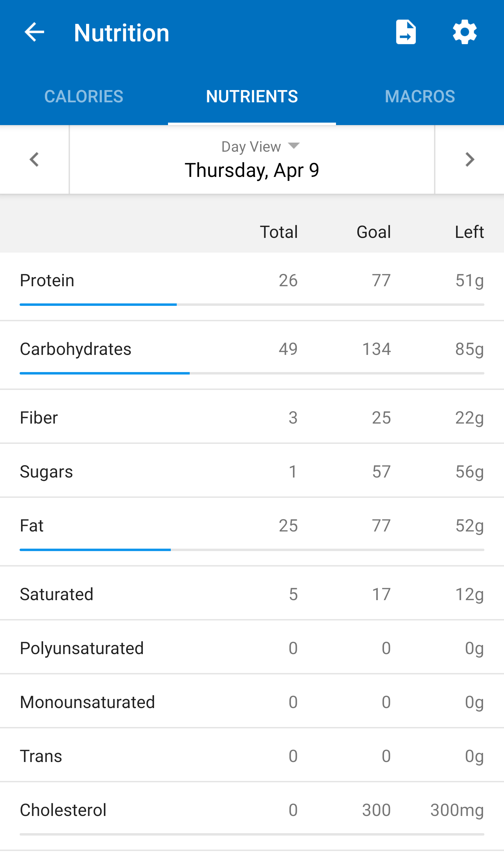The width and height of the screenshot is (504, 865).
Task: Open nutrition settings gear
Action: coord(464,32)
